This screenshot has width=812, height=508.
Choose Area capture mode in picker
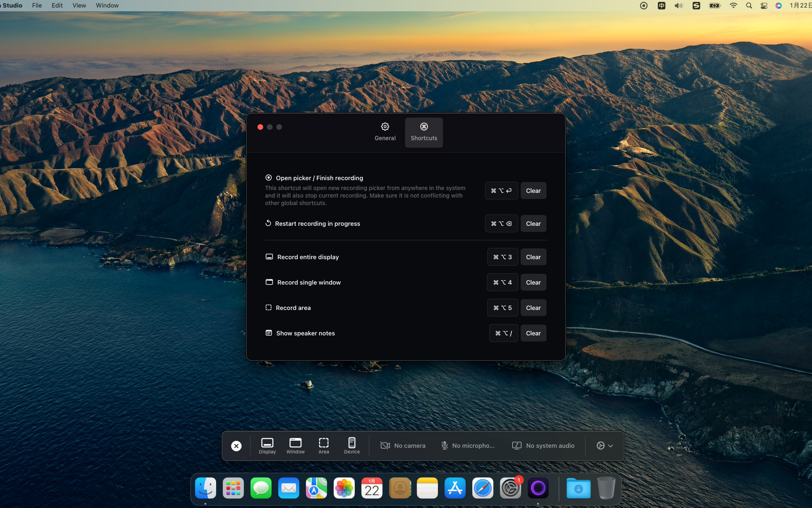(x=324, y=445)
